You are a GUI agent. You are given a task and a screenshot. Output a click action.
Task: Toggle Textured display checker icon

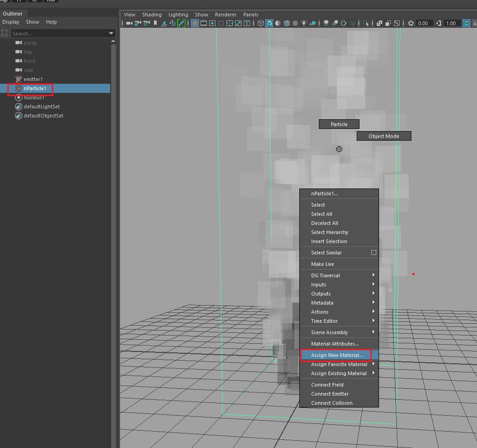295,23
